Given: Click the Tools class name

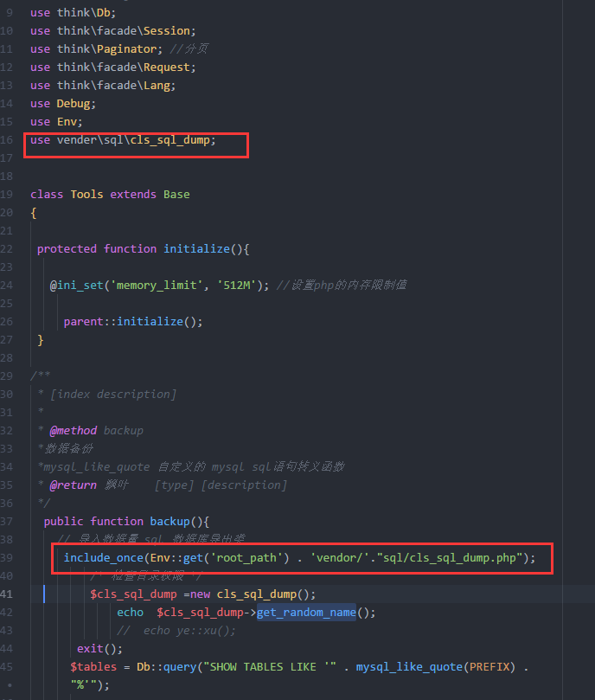Looking at the screenshot, I should pyautogui.click(x=87, y=194).
